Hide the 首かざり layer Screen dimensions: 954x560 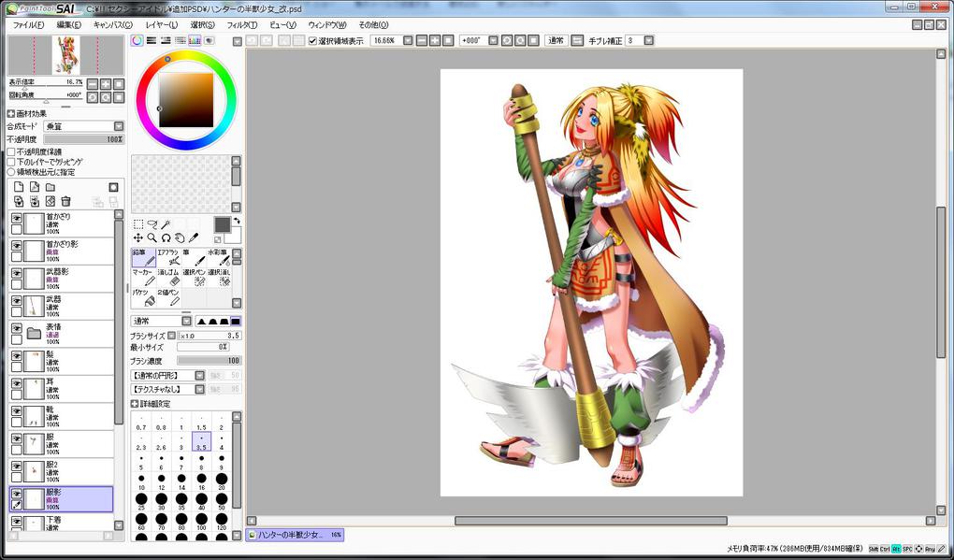click(17, 218)
